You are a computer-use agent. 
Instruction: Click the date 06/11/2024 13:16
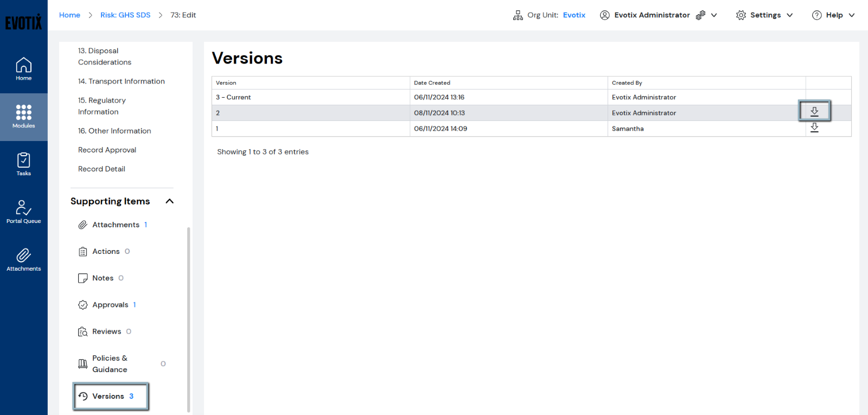[439, 97]
